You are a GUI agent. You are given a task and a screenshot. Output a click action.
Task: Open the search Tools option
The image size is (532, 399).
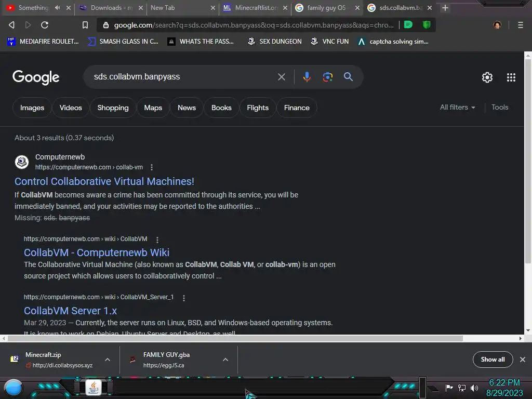tap(500, 107)
